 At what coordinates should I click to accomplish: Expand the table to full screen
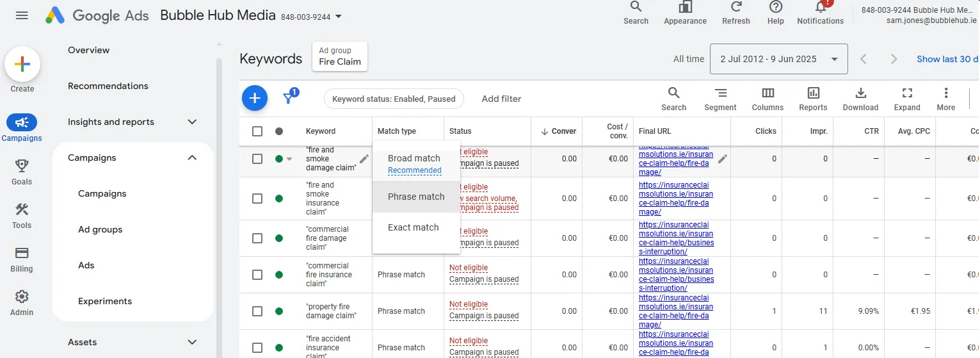(x=907, y=99)
